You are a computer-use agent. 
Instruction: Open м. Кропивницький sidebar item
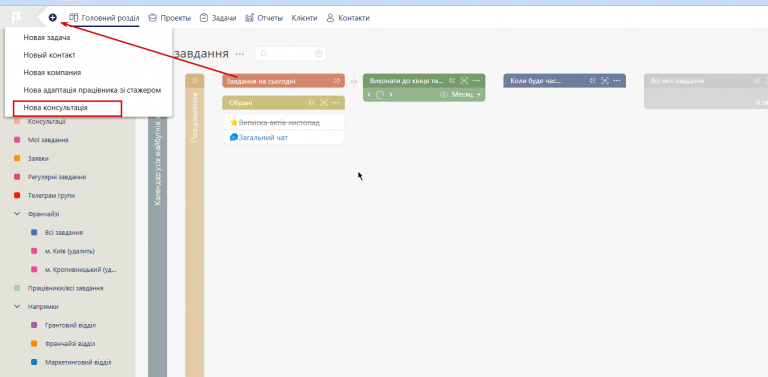[x=80, y=270]
